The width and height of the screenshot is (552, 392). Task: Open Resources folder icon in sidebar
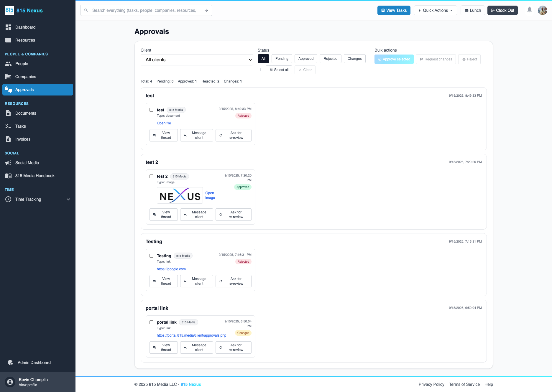pos(8,40)
